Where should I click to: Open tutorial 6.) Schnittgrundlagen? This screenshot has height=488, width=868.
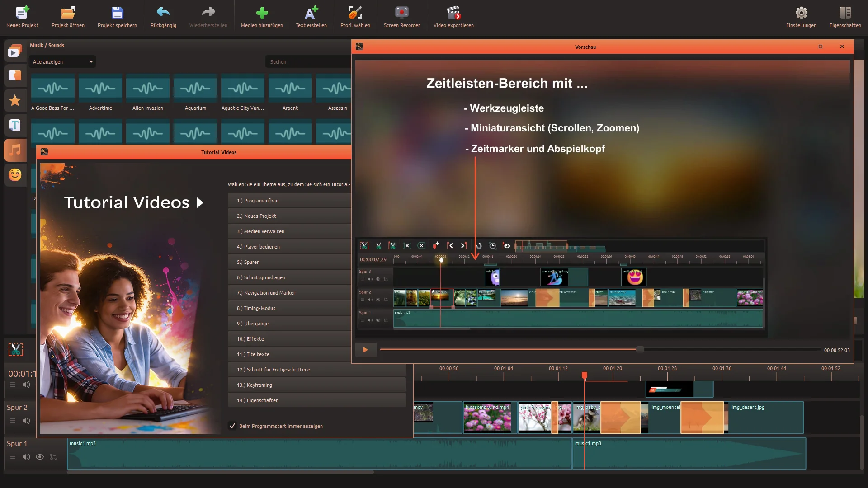[289, 277]
